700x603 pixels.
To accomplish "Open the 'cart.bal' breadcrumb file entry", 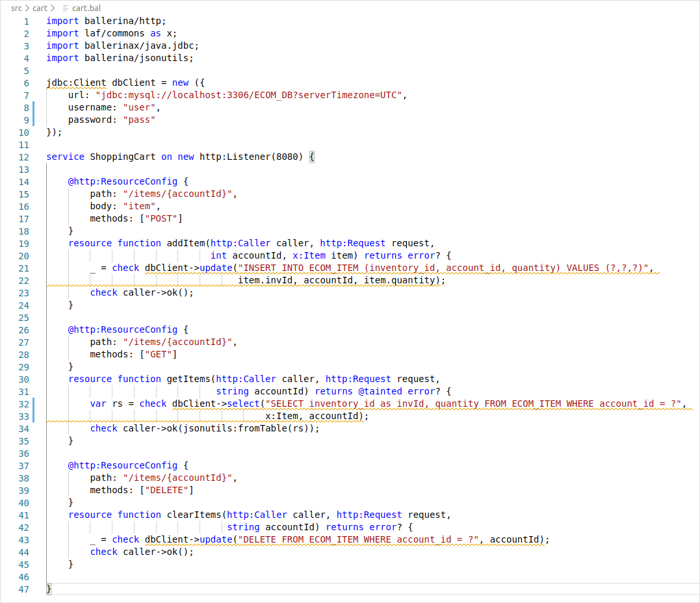I will (x=86, y=8).
